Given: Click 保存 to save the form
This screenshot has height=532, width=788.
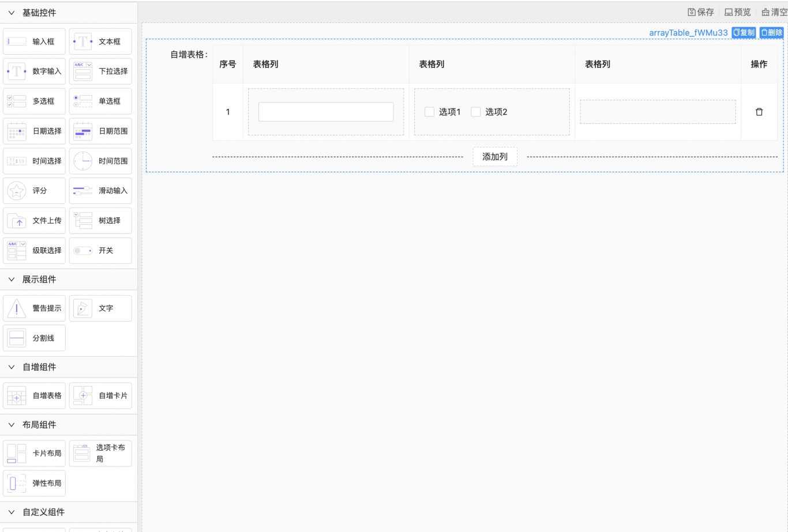Looking at the screenshot, I should point(701,12).
